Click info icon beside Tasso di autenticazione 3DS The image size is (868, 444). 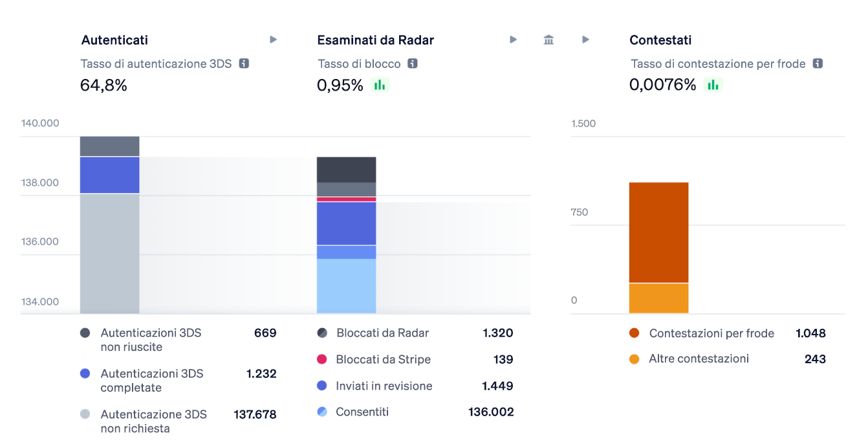tap(244, 63)
